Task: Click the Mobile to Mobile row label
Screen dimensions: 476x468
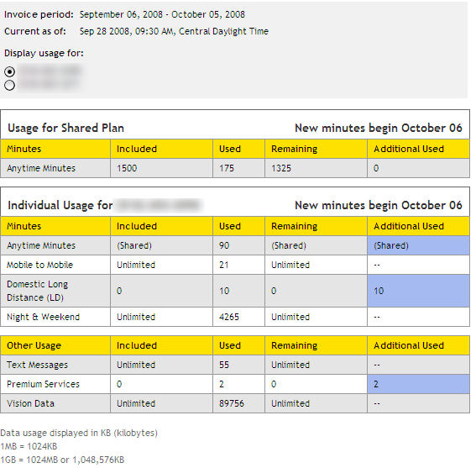Action: pos(39,265)
